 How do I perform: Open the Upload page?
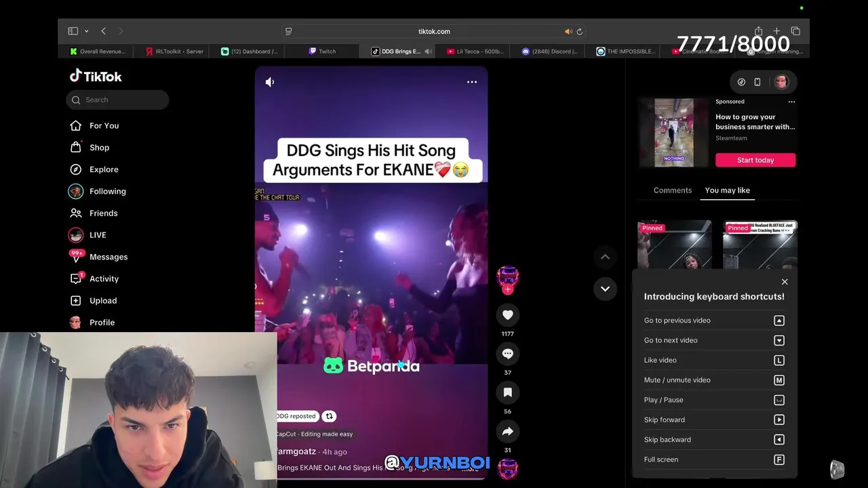[x=94, y=300]
